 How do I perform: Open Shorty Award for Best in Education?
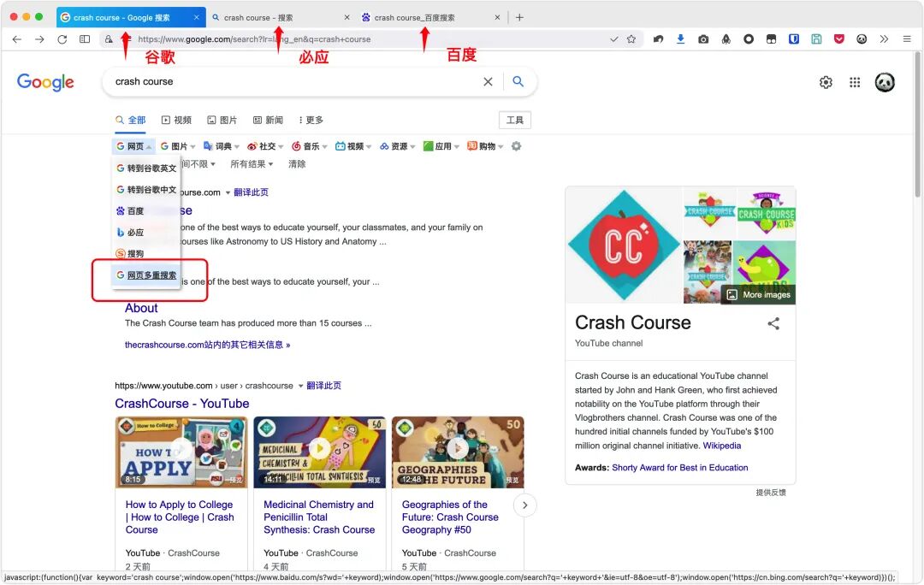point(680,468)
